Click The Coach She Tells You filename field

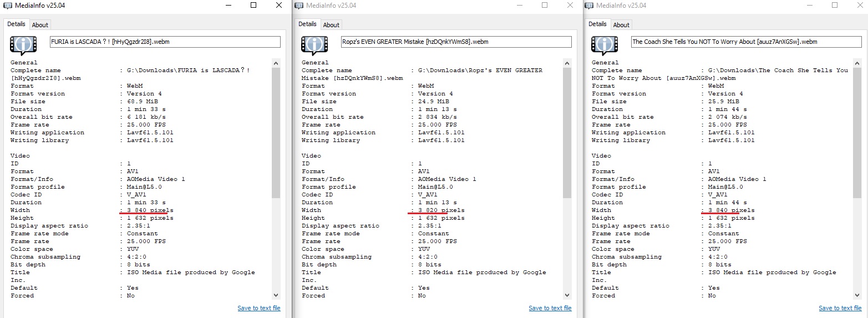(x=746, y=42)
